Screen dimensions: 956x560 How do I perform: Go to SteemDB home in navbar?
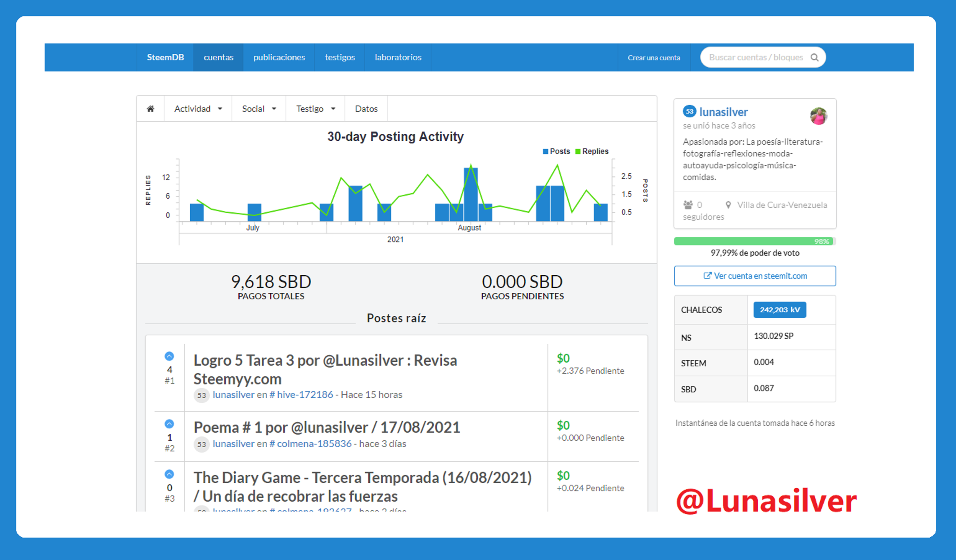pos(165,57)
